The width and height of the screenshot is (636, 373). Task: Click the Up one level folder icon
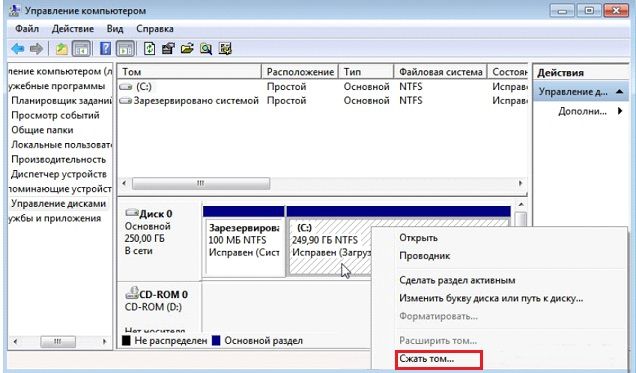[62, 49]
